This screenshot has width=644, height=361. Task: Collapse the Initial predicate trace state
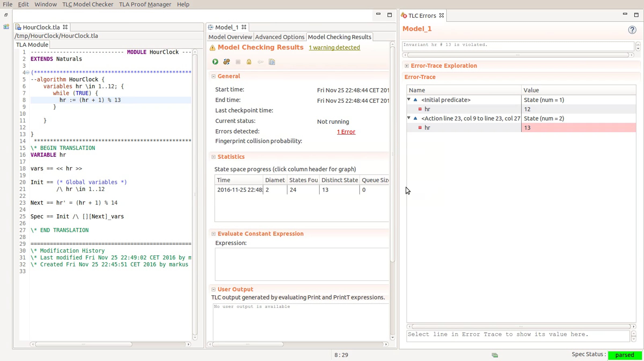(x=409, y=99)
